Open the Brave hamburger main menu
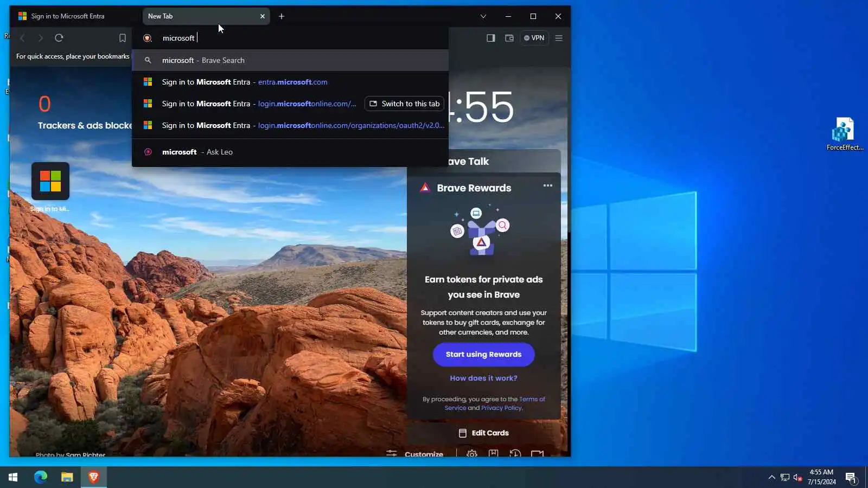Viewport: 868px width, 488px height. tap(559, 38)
